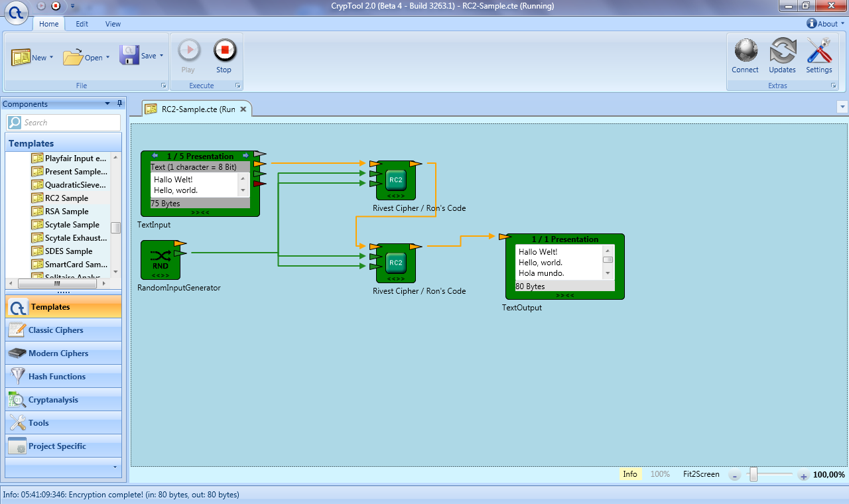The width and height of the screenshot is (849, 504).
Task: Expand the Extras group dialog launcher
Action: pyautogui.click(x=834, y=86)
